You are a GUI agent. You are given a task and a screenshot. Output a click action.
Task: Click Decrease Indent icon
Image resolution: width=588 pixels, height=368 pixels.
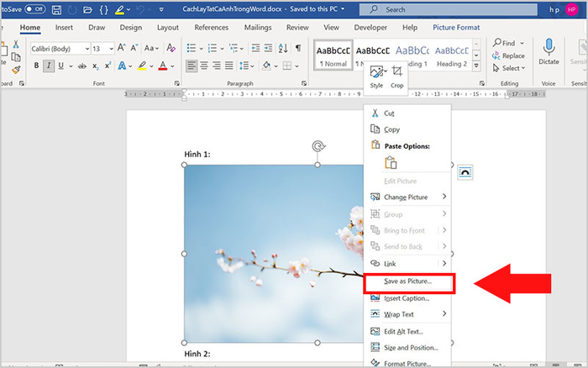pyautogui.click(x=255, y=48)
